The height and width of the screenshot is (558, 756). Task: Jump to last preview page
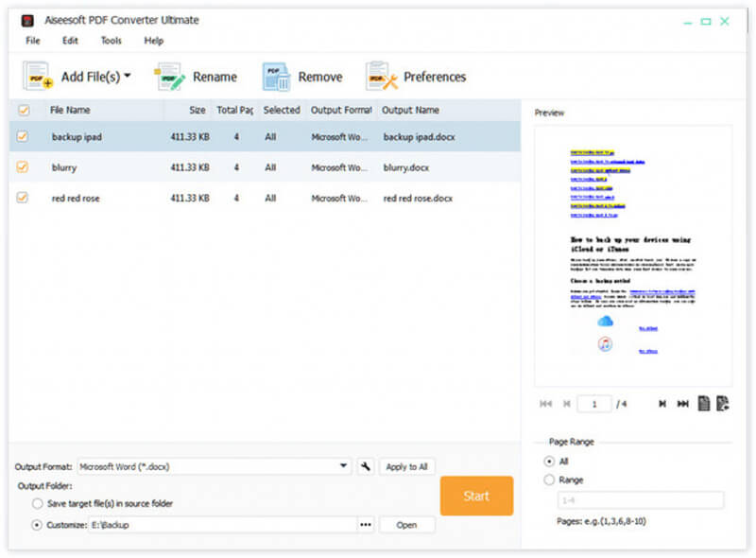[x=682, y=404]
